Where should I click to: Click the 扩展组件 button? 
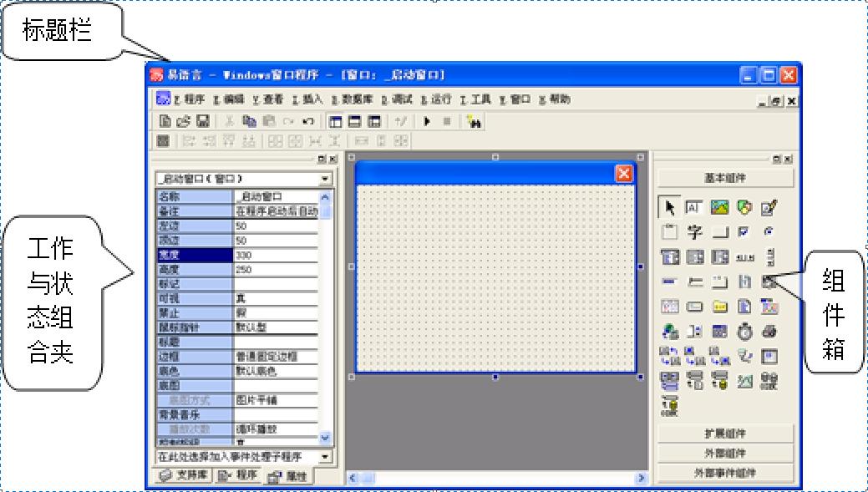coord(723,434)
